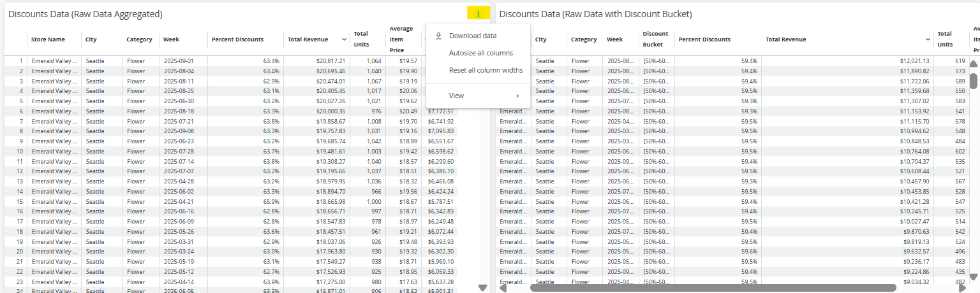The width and height of the screenshot is (980, 293).
Task: Select the $17,275.00 revenue cell
Action: click(x=317, y=282)
